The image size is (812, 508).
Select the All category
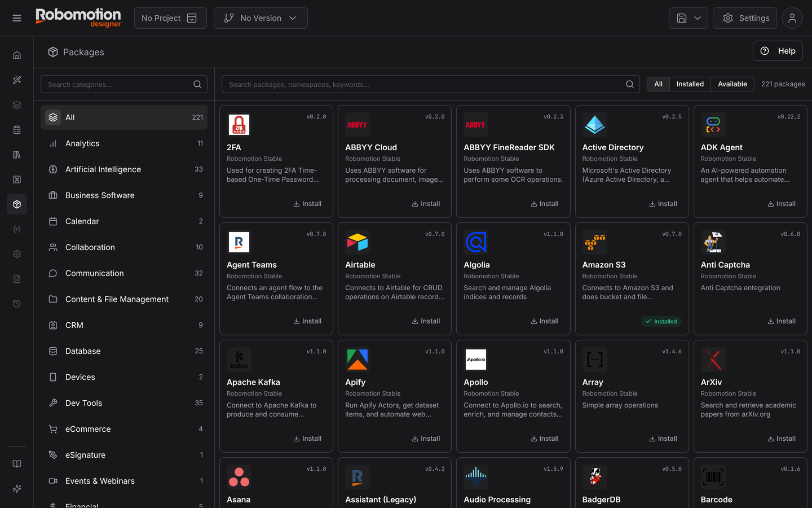pyautogui.click(x=124, y=117)
